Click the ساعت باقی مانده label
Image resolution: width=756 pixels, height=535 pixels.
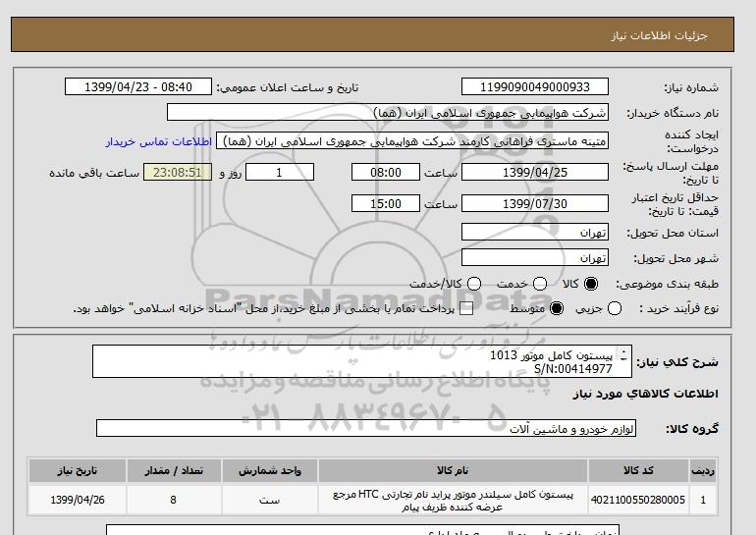click(x=94, y=173)
